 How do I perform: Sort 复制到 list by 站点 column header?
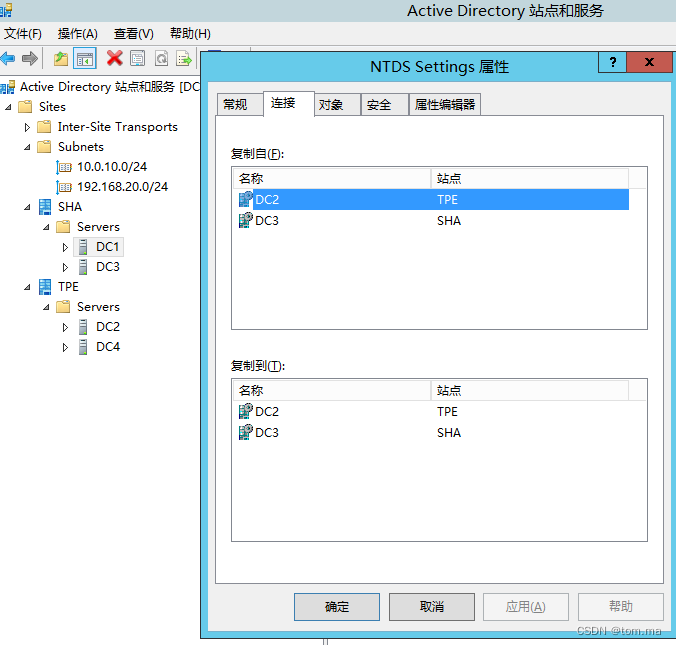click(530, 391)
